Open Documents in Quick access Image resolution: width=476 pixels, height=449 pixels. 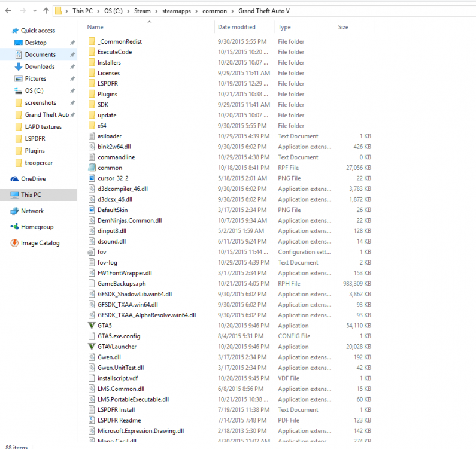pyautogui.click(x=40, y=54)
